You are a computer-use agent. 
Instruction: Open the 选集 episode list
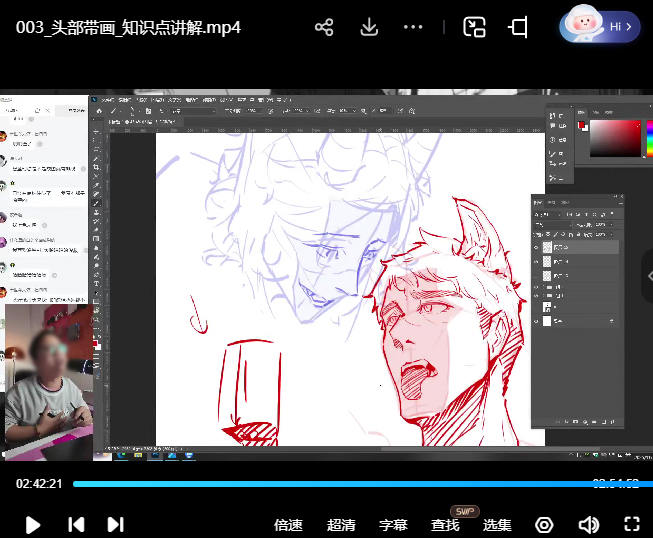click(498, 525)
